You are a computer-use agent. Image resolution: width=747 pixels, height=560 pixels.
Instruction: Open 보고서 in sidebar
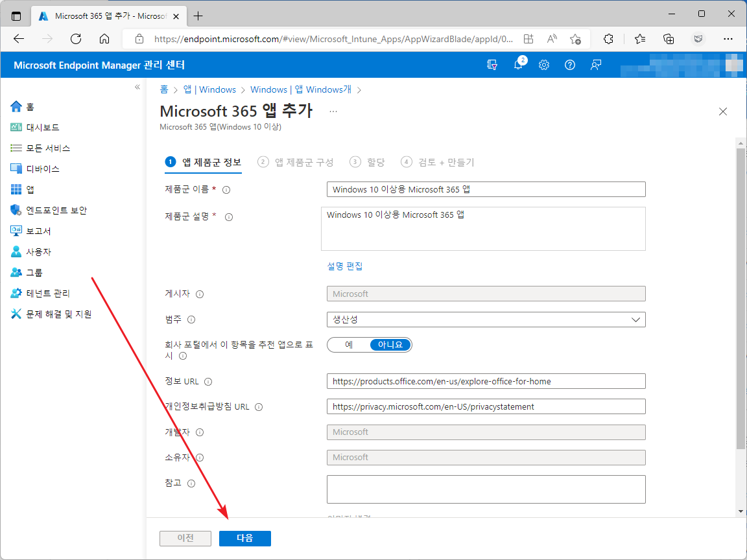tap(30, 231)
